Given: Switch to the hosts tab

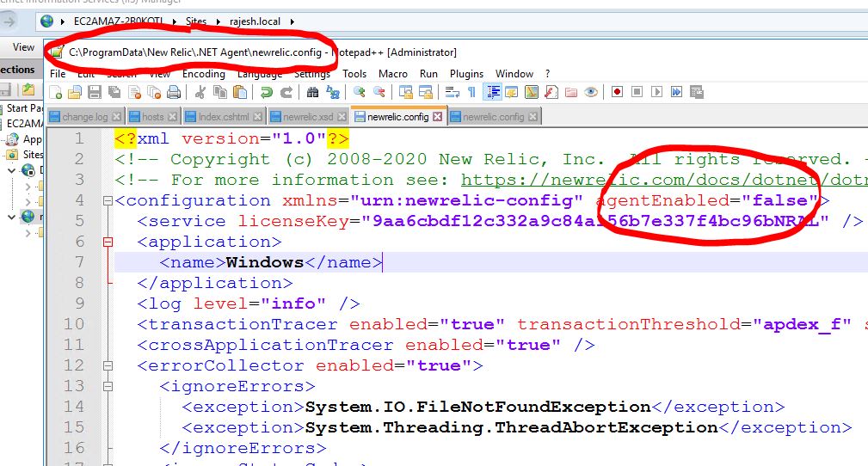Looking at the screenshot, I should (153, 117).
